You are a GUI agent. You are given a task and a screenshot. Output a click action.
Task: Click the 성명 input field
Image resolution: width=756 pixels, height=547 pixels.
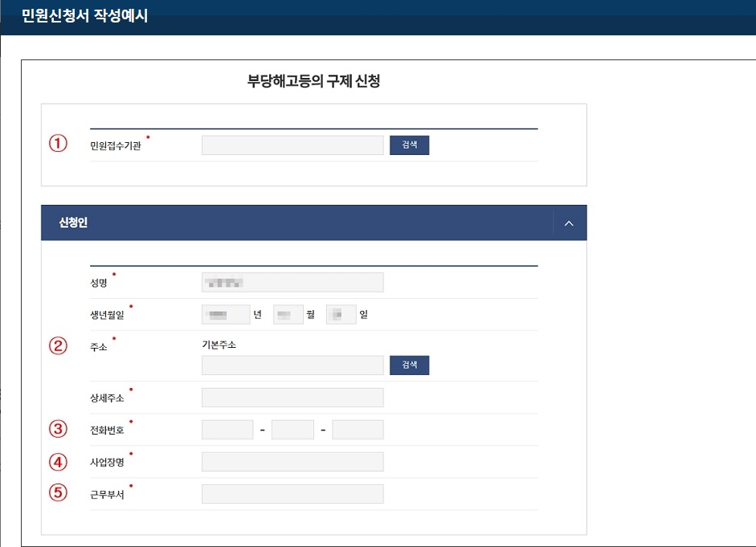[x=292, y=282]
